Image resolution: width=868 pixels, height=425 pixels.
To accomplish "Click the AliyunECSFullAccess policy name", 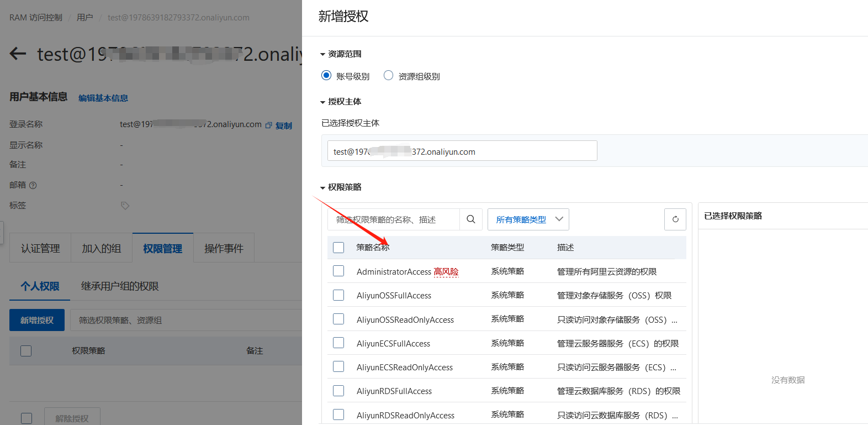I will [x=393, y=343].
